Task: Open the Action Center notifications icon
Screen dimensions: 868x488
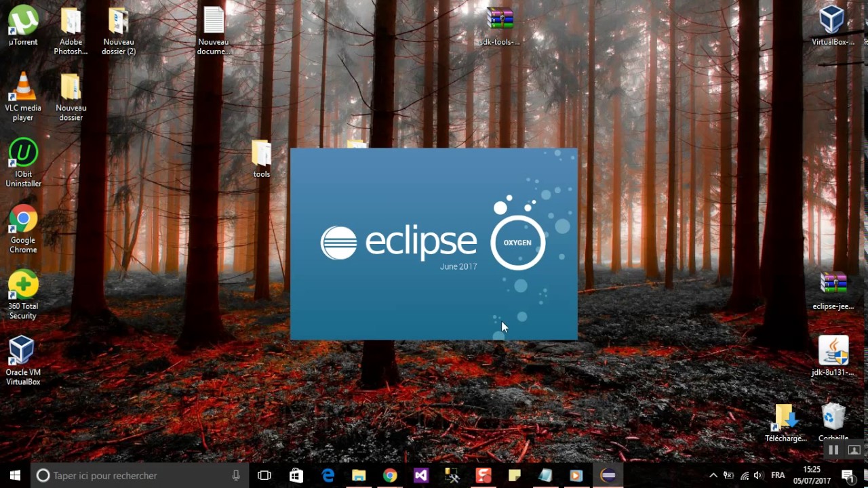Action: (x=848, y=476)
